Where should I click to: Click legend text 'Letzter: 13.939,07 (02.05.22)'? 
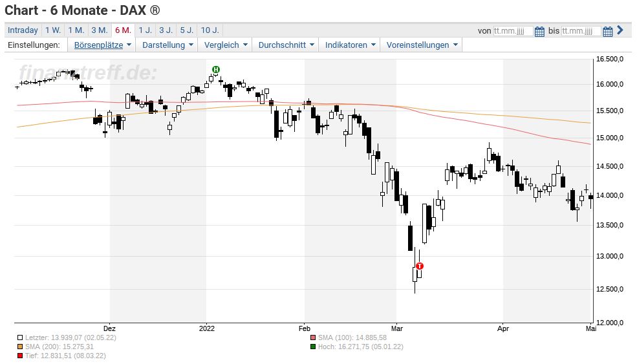(x=70, y=337)
